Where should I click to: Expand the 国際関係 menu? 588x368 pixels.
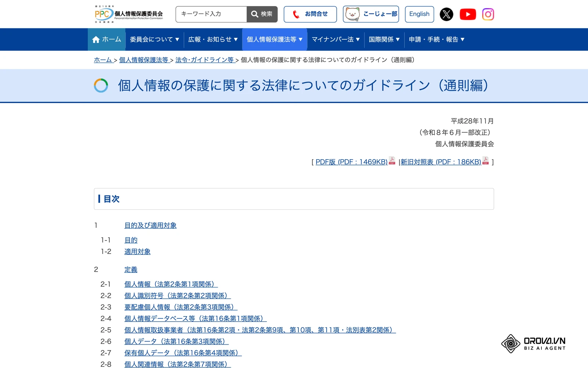click(x=384, y=39)
